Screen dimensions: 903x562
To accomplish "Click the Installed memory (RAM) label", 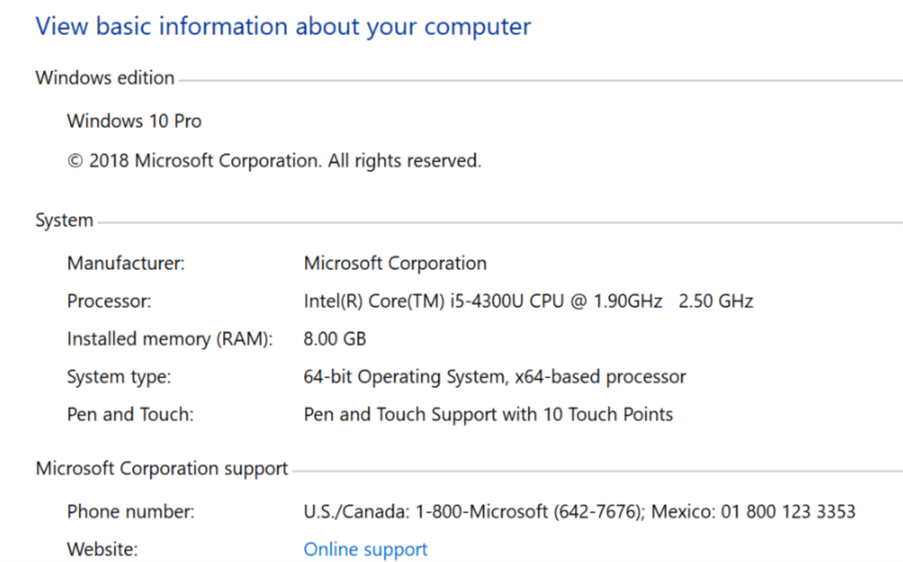I will pyautogui.click(x=170, y=339).
